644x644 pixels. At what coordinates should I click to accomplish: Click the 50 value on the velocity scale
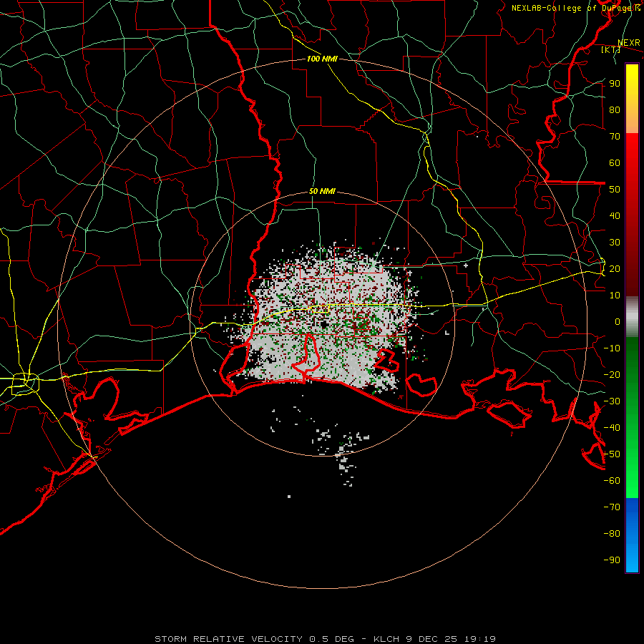click(x=615, y=190)
